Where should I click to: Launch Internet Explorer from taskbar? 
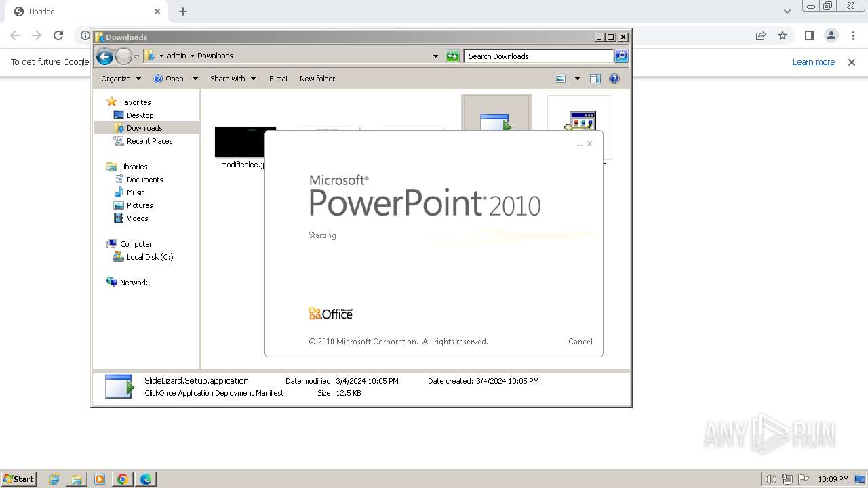click(x=54, y=479)
